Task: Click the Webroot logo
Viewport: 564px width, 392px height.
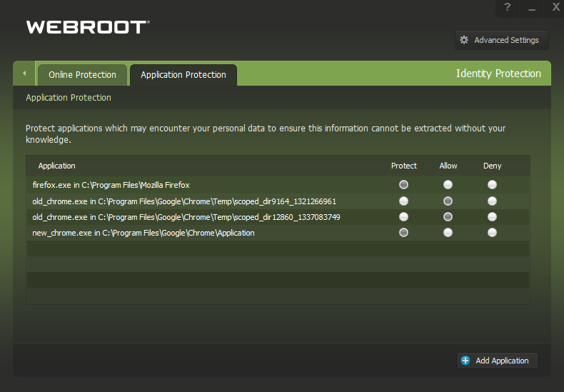Action: (88, 27)
